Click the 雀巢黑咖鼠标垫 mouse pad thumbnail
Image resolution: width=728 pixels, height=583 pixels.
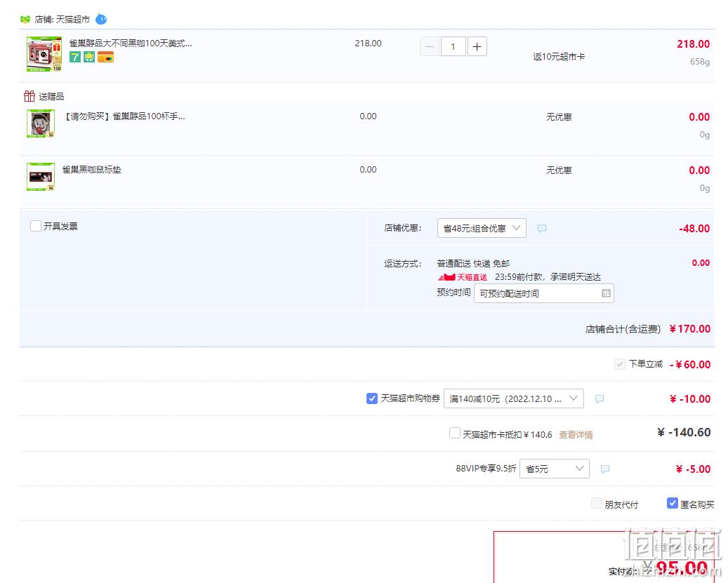[x=41, y=177]
